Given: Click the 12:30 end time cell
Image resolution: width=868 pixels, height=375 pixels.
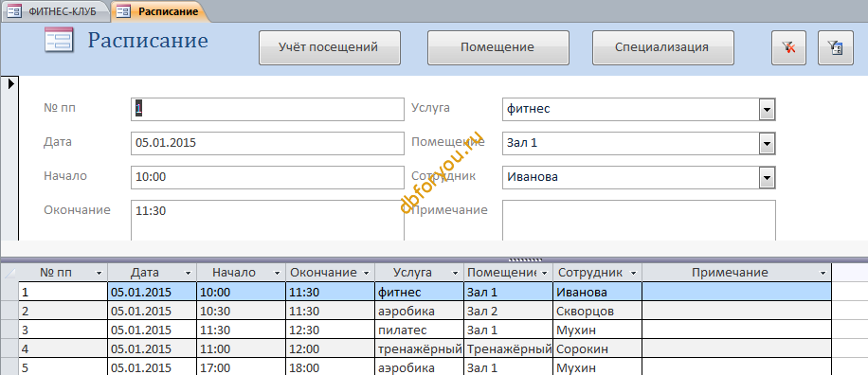Looking at the screenshot, I should coord(331,330).
